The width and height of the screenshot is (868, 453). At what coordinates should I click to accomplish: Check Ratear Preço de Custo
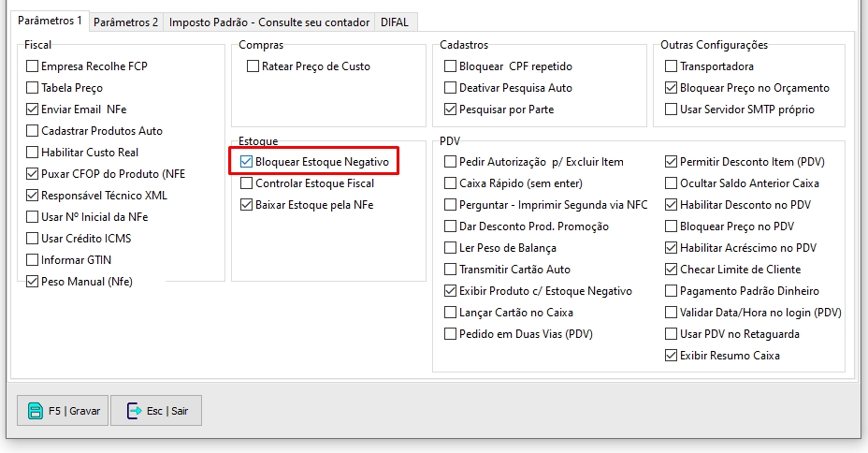click(x=253, y=66)
